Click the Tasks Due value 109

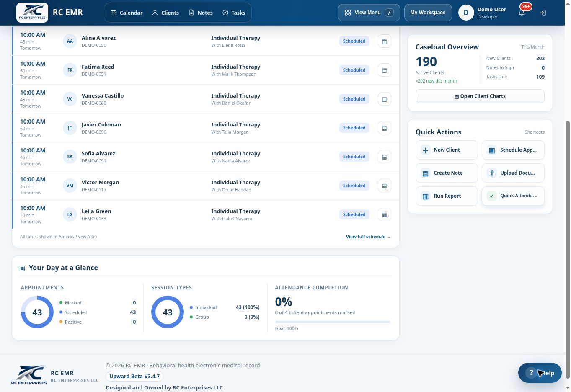tap(540, 77)
